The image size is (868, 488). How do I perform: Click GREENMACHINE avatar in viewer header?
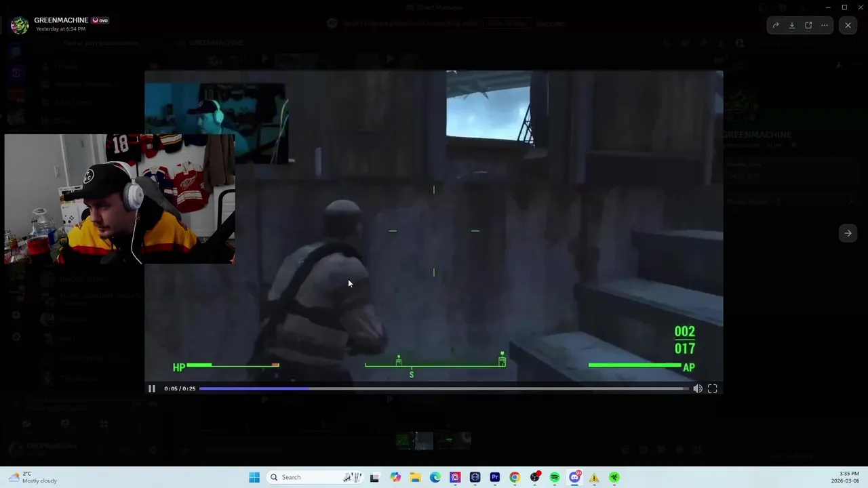click(20, 25)
